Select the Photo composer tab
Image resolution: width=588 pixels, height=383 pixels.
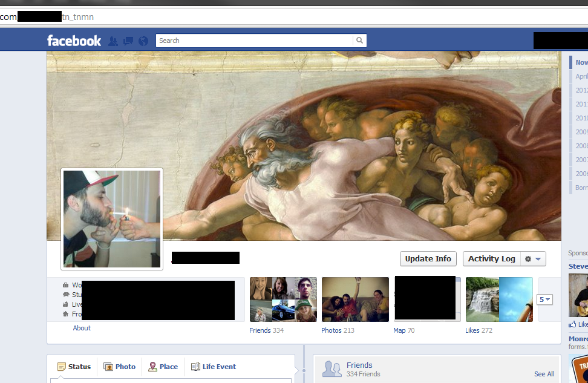pos(120,367)
